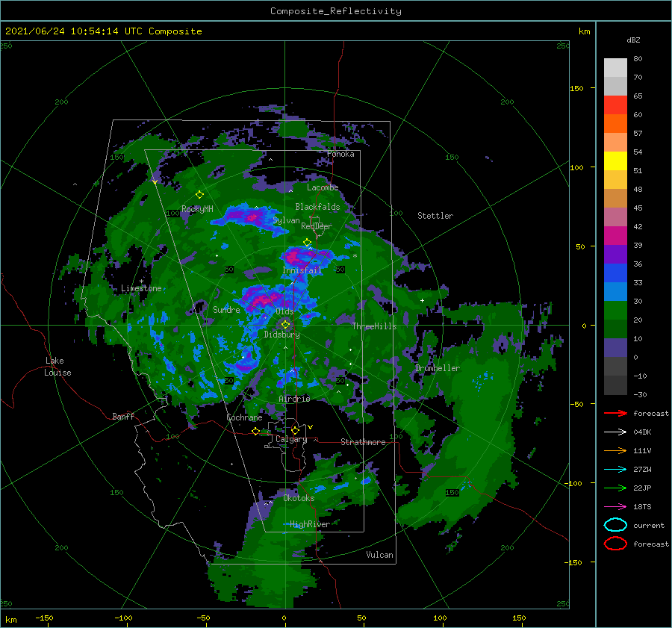Click the red forecast ellipse legend icon
This screenshot has height=628, width=672.
[x=615, y=544]
